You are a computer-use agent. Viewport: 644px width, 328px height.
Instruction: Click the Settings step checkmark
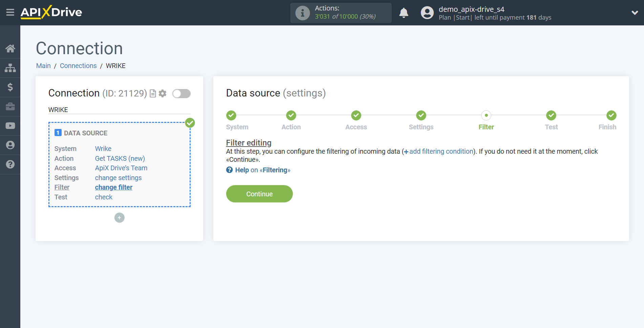(421, 115)
